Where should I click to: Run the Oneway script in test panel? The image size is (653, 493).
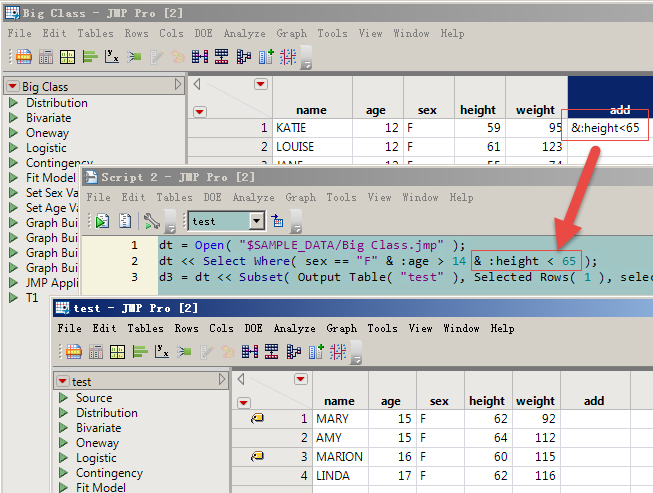pyautogui.click(x=64, y=443)
